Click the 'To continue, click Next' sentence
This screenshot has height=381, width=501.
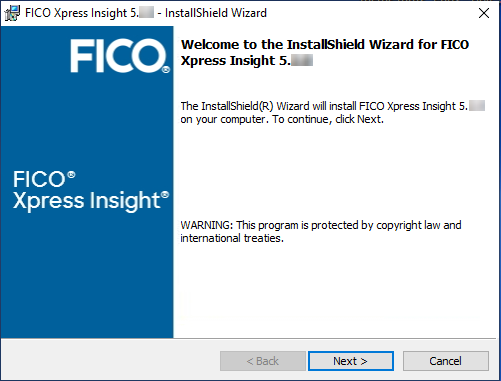[328, 119]
